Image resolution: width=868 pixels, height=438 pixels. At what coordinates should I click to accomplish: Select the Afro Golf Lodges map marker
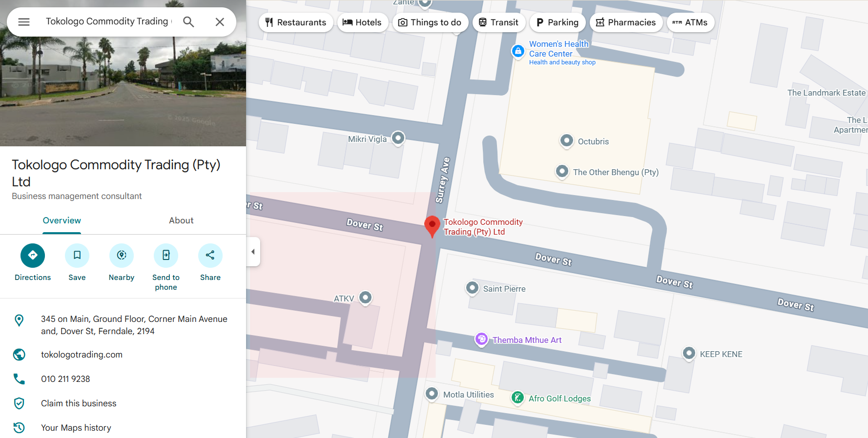click(x=518, y=398)
